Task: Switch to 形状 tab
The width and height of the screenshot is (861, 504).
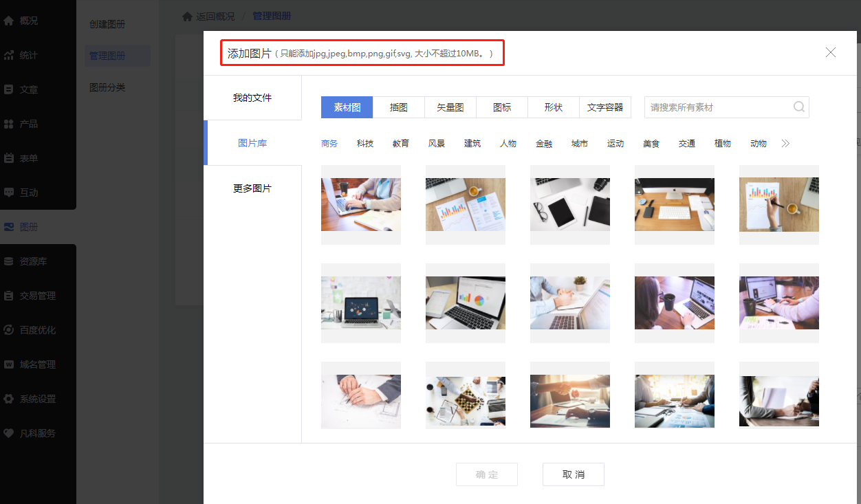Action: point(554,107)
